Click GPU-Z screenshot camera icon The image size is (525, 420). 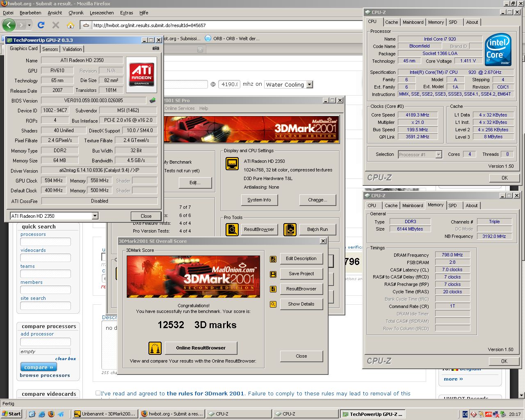tap(156, 48)
